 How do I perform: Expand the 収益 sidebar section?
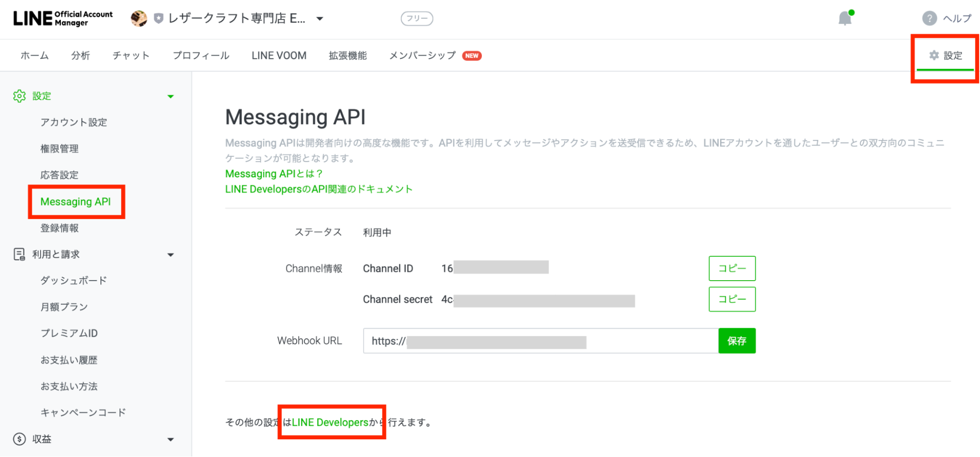point(171,439)
